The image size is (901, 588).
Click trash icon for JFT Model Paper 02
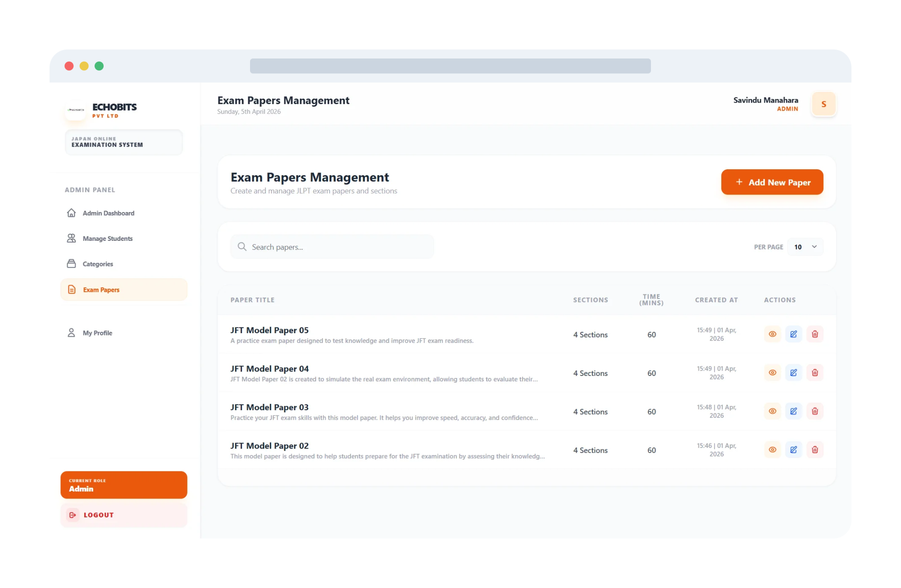tap(815, 450)
